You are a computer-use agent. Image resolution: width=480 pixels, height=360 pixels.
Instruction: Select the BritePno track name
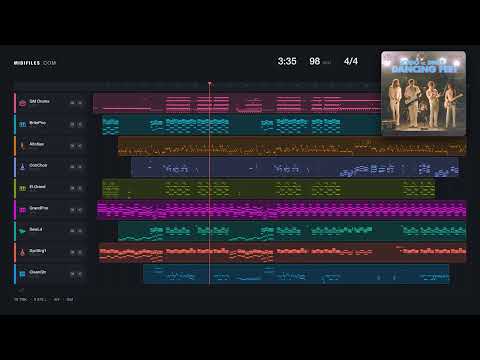click(38, 123)
